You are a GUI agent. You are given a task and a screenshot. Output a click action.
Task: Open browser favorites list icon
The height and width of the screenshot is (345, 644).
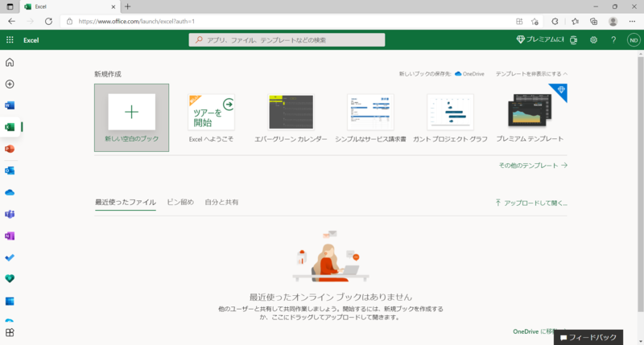pos(575,22)
